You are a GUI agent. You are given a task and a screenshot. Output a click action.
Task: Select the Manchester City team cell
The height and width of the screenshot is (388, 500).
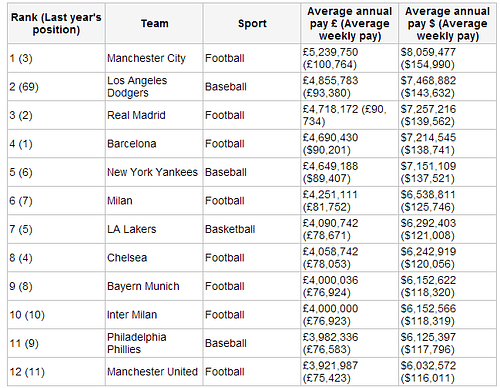tap(154, 58)
